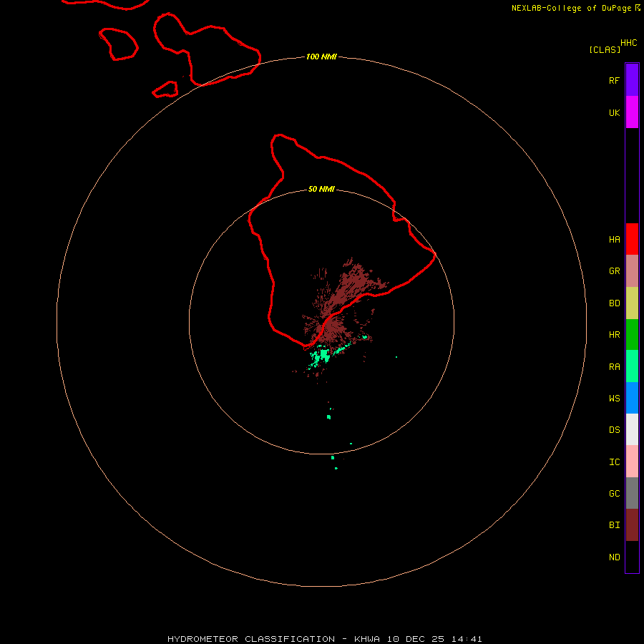Click the UK magenta legend color swatch
Viewport: 644px width, 644px height.
coord(632,112)
